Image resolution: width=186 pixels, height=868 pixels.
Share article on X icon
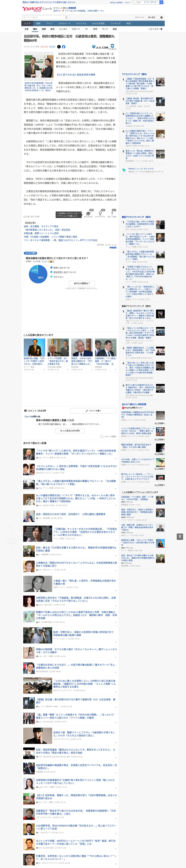point(59,47)
